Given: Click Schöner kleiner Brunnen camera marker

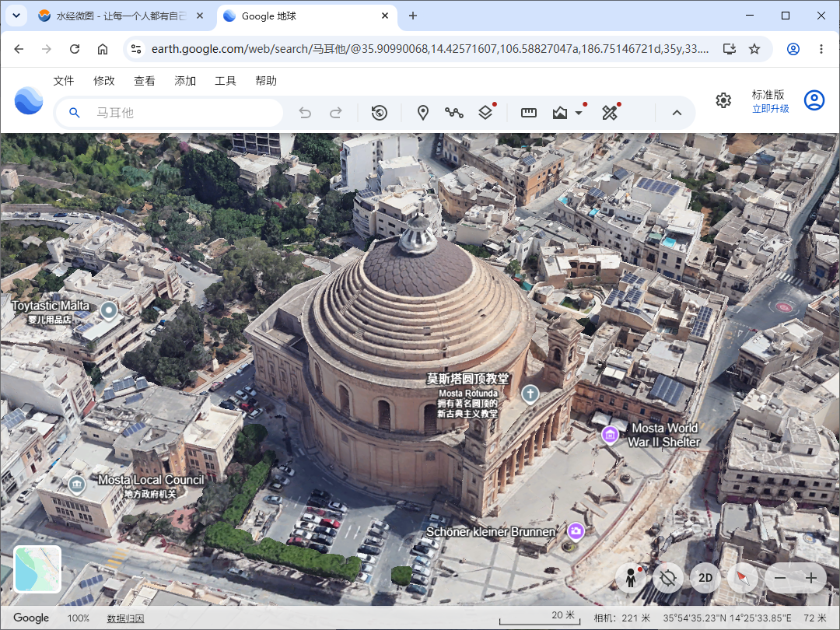Looking at the screenshot, I should (x=576, y=531).
